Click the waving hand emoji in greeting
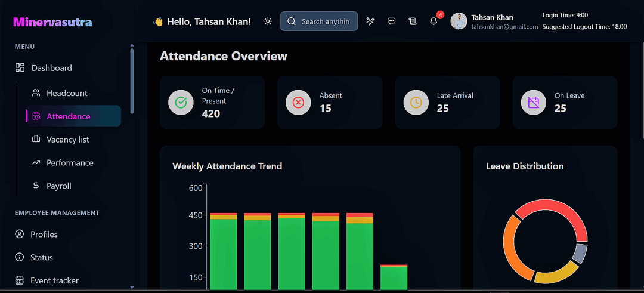This screenshot has width=644, height=293. [x=157, y=21]
